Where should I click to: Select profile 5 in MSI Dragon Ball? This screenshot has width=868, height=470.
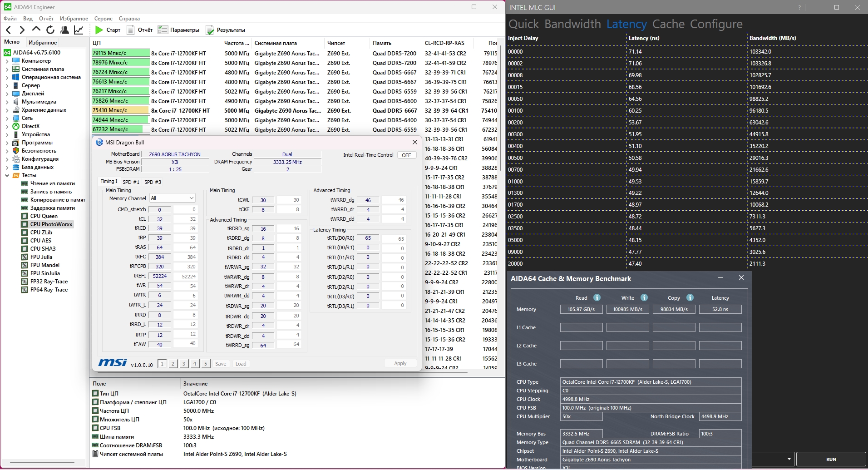click(206, 364)
